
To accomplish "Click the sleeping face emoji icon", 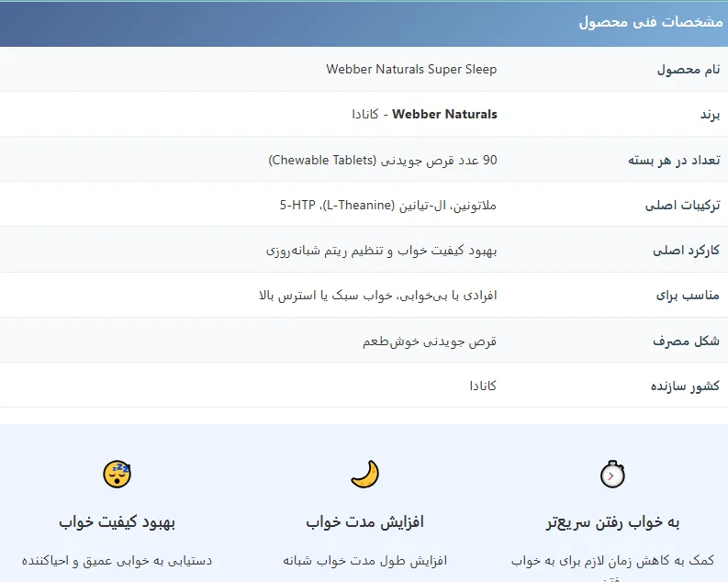I will [x=118, y=474].
